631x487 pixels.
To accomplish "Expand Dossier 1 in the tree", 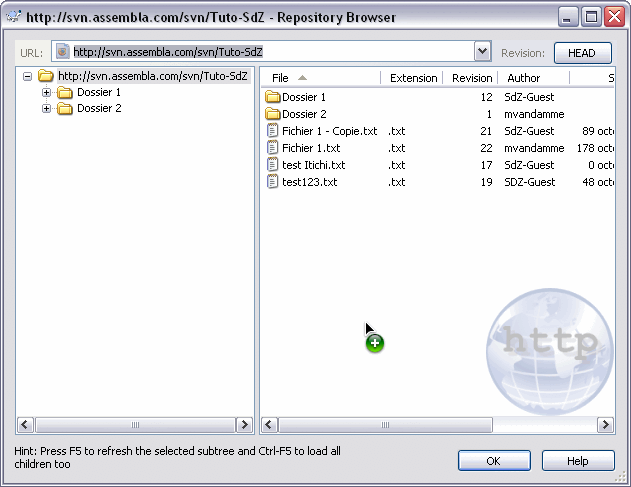I will (x=46, y=93).
